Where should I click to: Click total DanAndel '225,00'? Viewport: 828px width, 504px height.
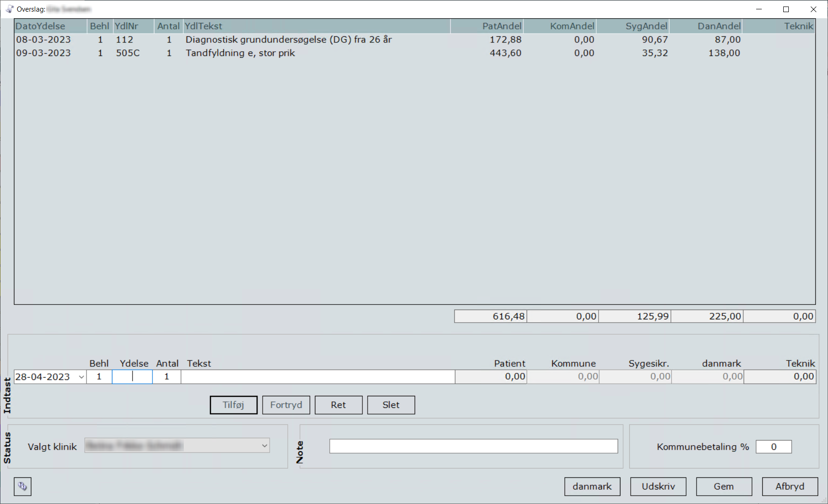click(707, 316)
